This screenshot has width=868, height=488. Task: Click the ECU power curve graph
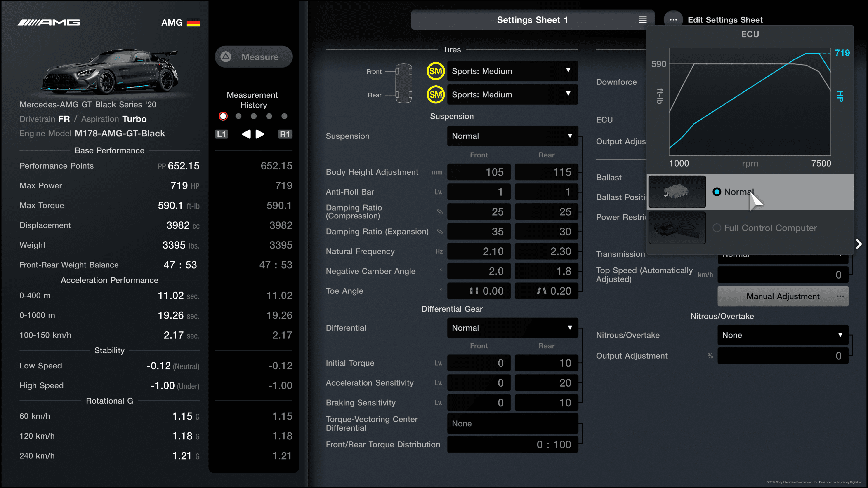750,101
